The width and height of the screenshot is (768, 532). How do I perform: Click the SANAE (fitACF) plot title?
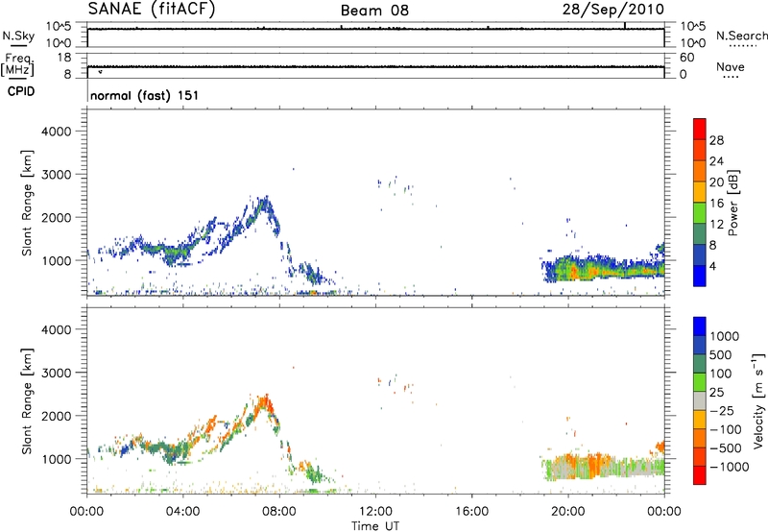(152, 10)
